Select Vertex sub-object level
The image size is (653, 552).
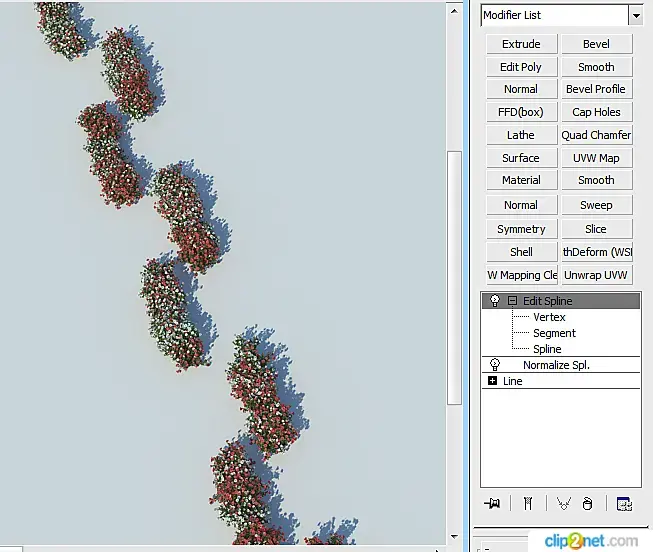[549, 317]
